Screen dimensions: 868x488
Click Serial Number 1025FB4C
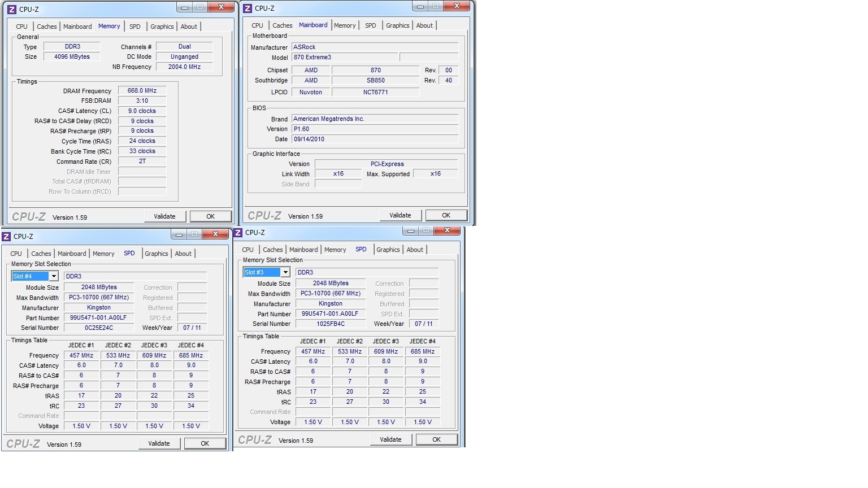tap(331, 324)
